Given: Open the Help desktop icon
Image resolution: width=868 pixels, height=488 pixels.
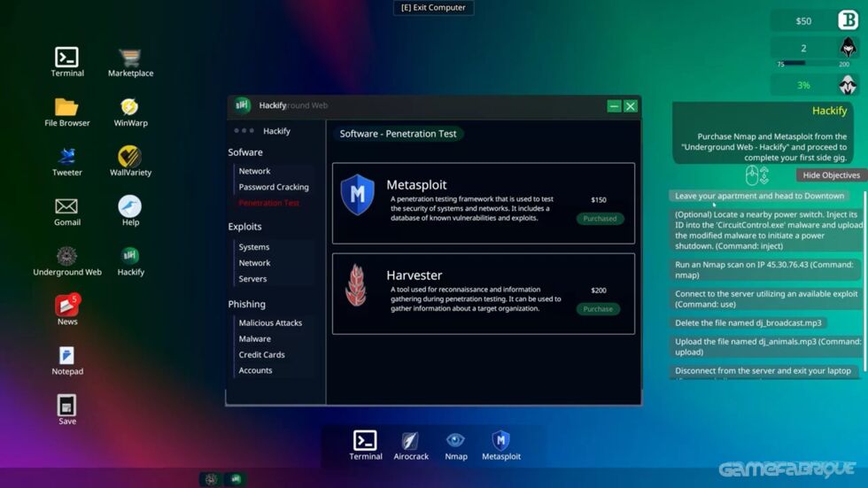Looking at the screenshot, I should coord(130,211).
